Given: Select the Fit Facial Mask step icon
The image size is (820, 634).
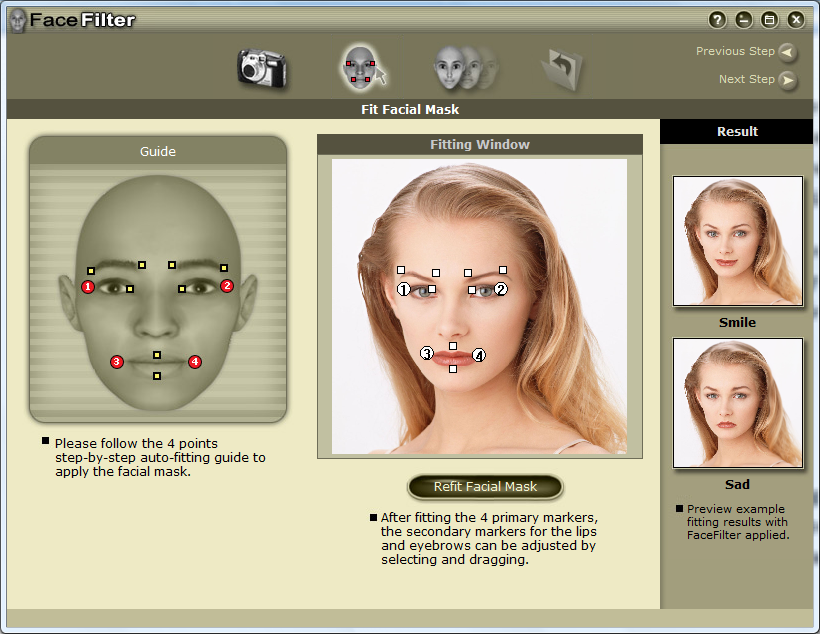Looking at the screenshot, I should pos(362,67).
